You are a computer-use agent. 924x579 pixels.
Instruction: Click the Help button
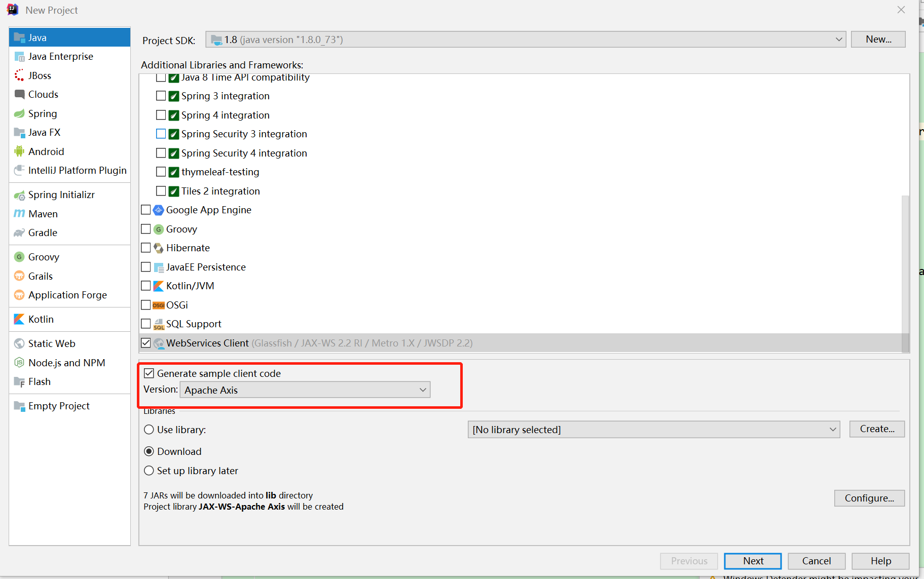click(880, 561)
